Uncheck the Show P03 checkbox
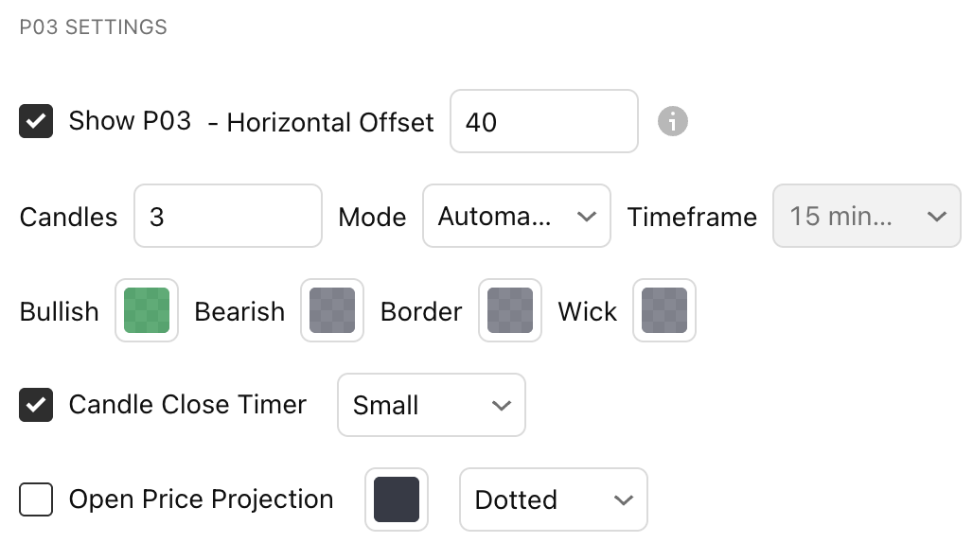Image resolution: width=973 pixels, height=560 pixels. click(36, 121)
